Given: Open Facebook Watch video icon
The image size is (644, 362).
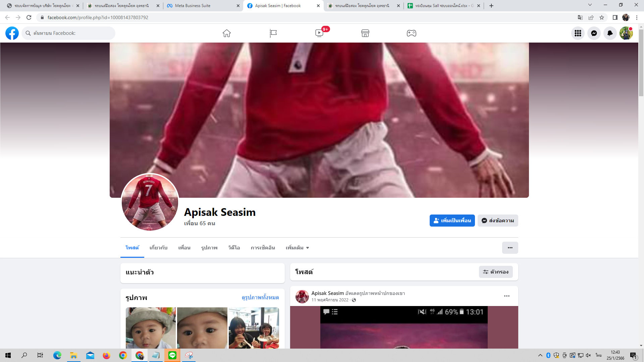Looking at the screenshot, I should pos(319,33).
